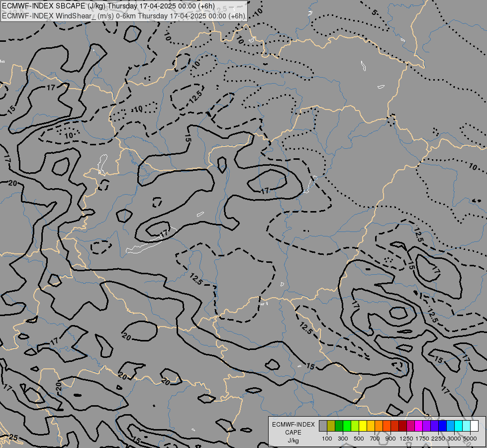Click the SBCAPE title line at top
The image size is (487, 448).
click(x=108, y=6)
